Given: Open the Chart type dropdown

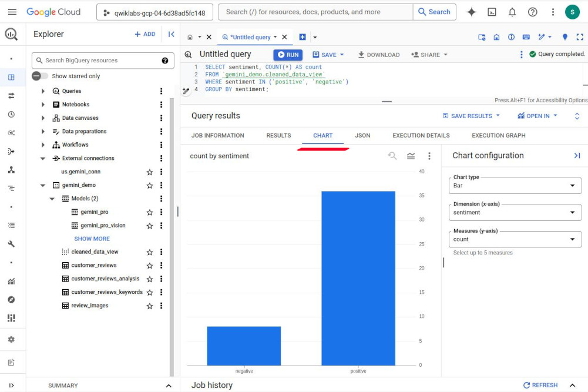Looking at the screenshot, I should (x=515, y=185).
